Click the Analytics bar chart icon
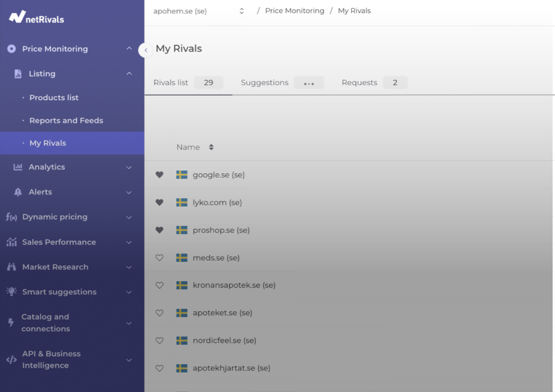The image size is (555, 392). [x=18, y=167]
